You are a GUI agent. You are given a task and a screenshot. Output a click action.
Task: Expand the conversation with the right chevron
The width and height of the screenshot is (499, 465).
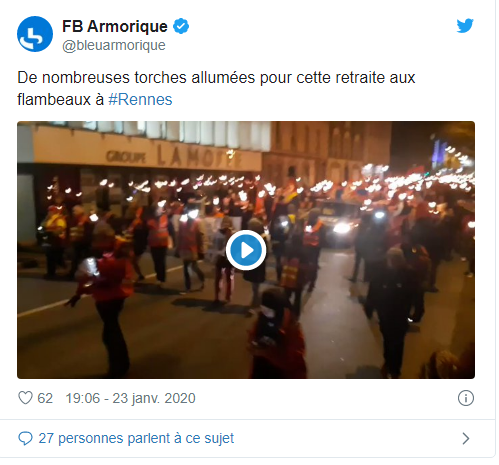[466, 439]
